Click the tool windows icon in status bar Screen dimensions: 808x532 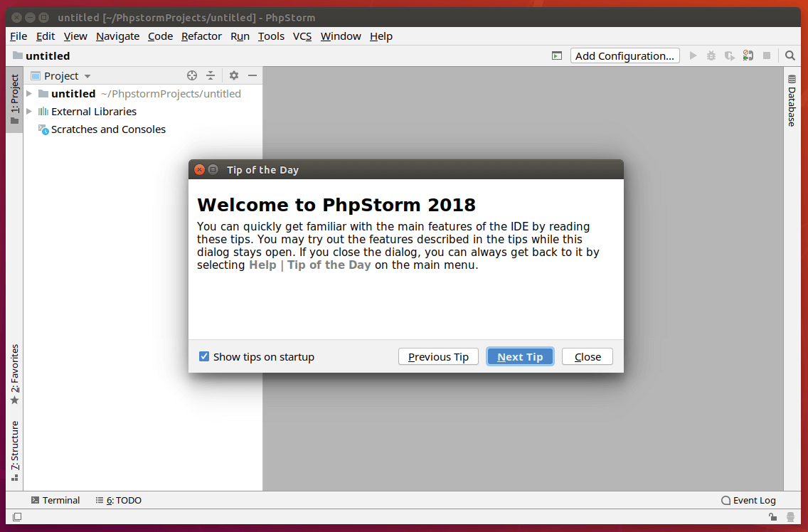(17, 517)
